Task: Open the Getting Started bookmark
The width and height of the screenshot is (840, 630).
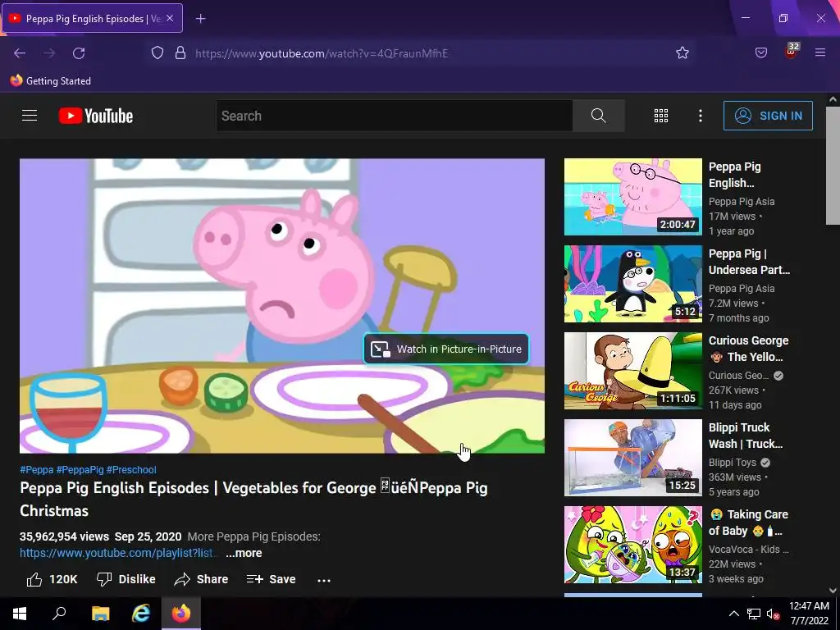Action: [51, 81]
